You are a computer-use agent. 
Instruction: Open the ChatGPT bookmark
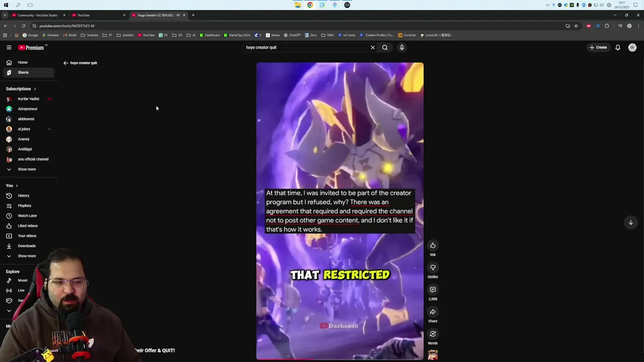coord(292,35)
